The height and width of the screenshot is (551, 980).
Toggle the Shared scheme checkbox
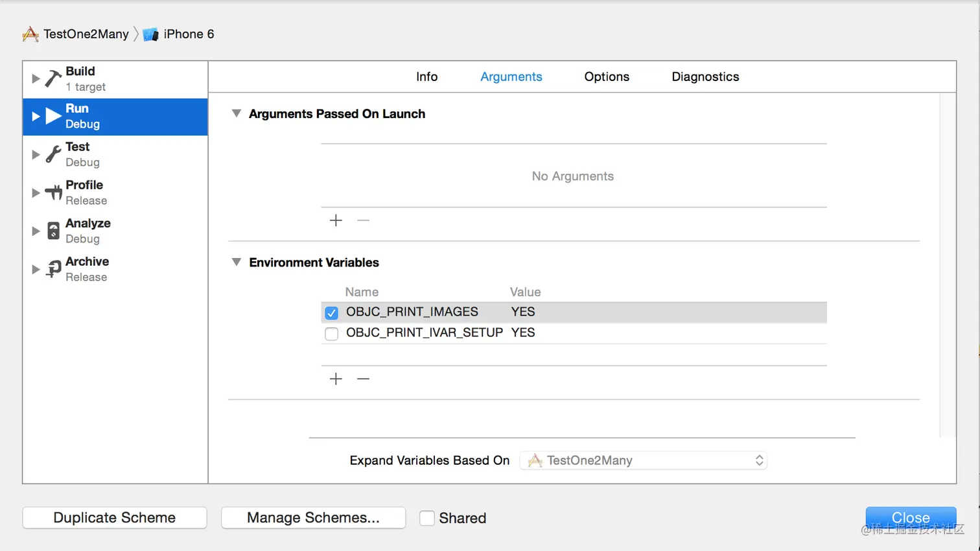coord(427,518)
